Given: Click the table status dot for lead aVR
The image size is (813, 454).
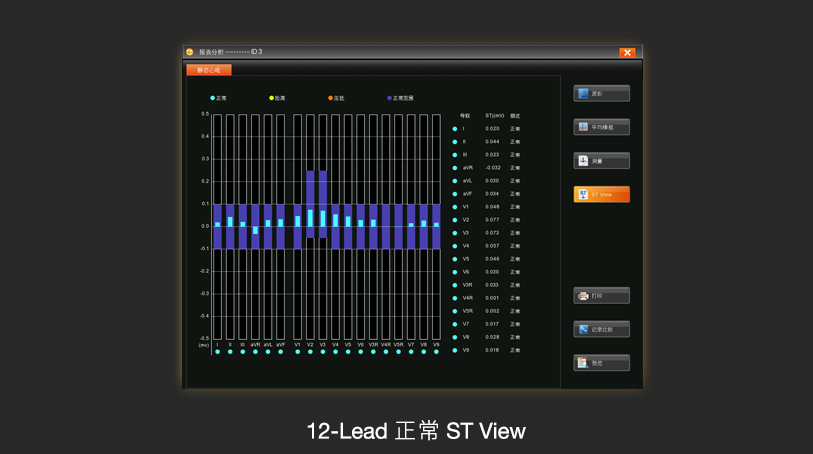Looking at the screenshot, I should click(455, 168).
